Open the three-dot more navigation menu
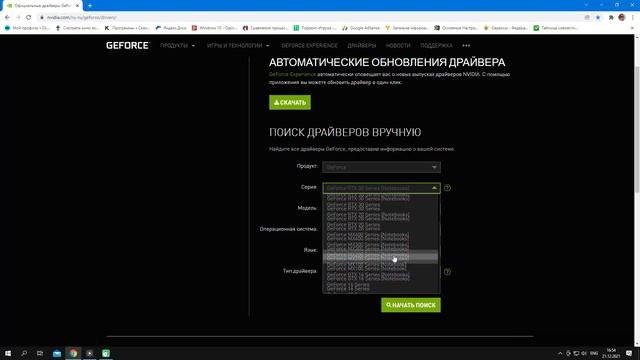The image size is (640, 360). [466, 46]
